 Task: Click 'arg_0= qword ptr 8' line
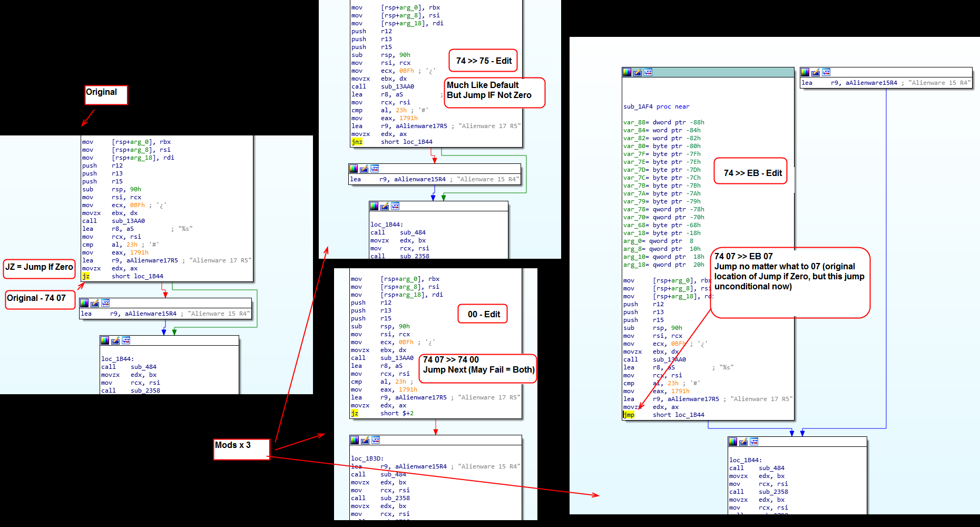pyautogui.click(x=658, y=241)
